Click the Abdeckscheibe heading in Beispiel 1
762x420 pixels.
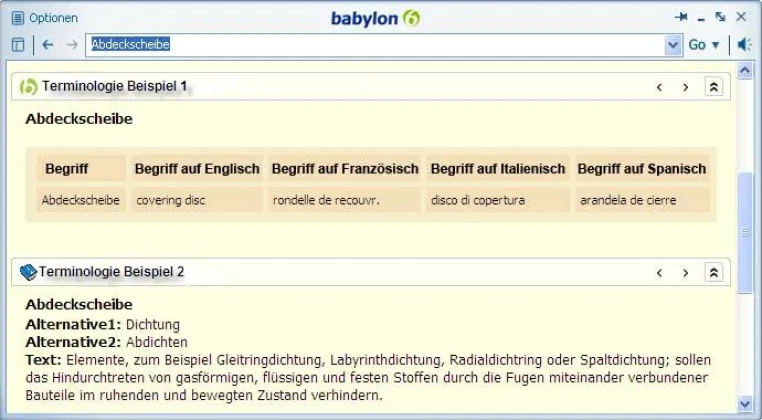coord(79,119)
